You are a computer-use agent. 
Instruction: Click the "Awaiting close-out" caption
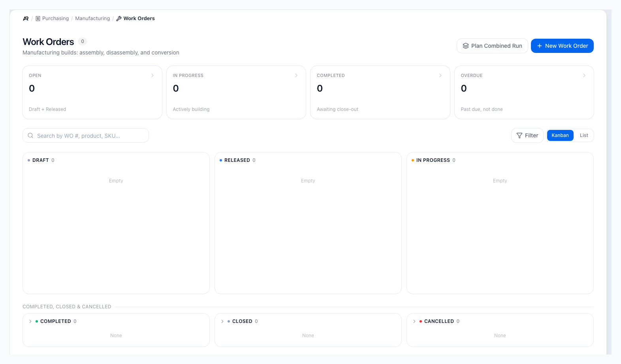pyautogui.click(x=337, y=109)
